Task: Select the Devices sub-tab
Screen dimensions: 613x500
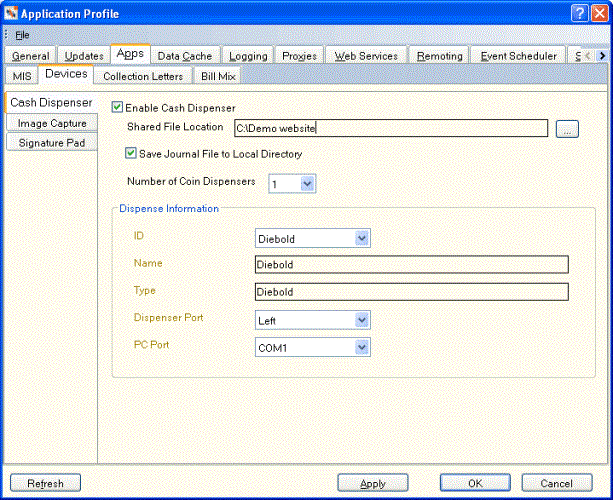Action: (66, 74)
